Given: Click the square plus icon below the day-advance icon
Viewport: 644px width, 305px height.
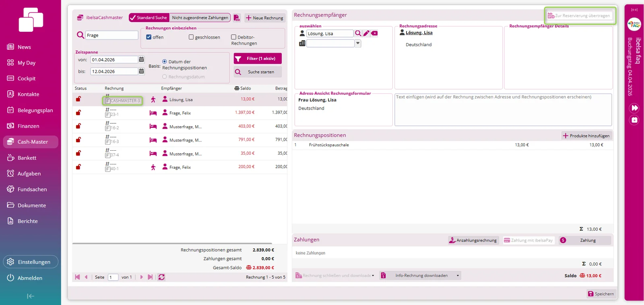Looking at the screenshot, I should (x=634, y=120).
